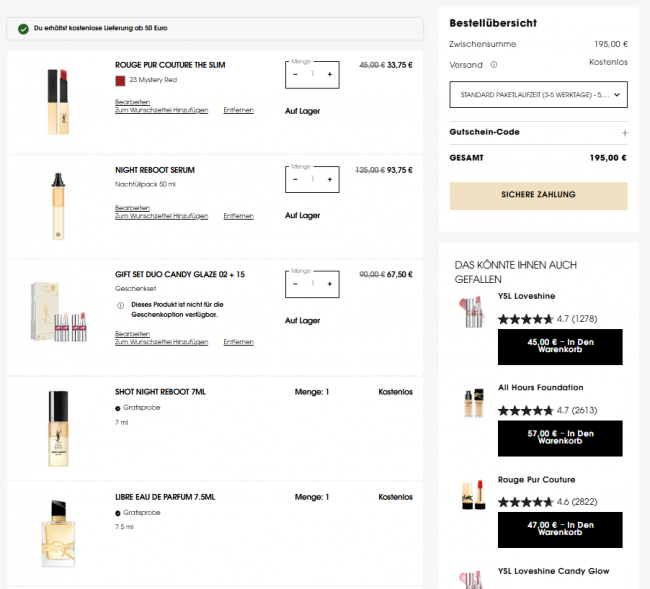Click YSL Loveshine star rating 4.7 (1278)
The width and height of the screenshot is (650, 589).
point(548,319)
